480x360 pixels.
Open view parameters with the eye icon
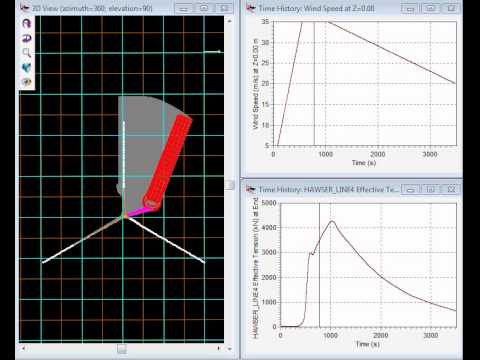(27, 82)
